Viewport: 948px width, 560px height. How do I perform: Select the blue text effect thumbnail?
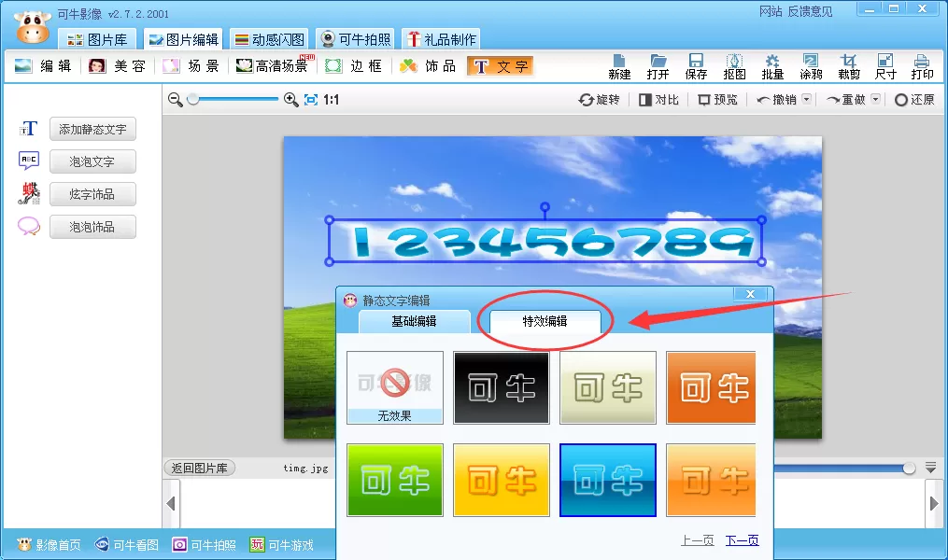[608, 481]
